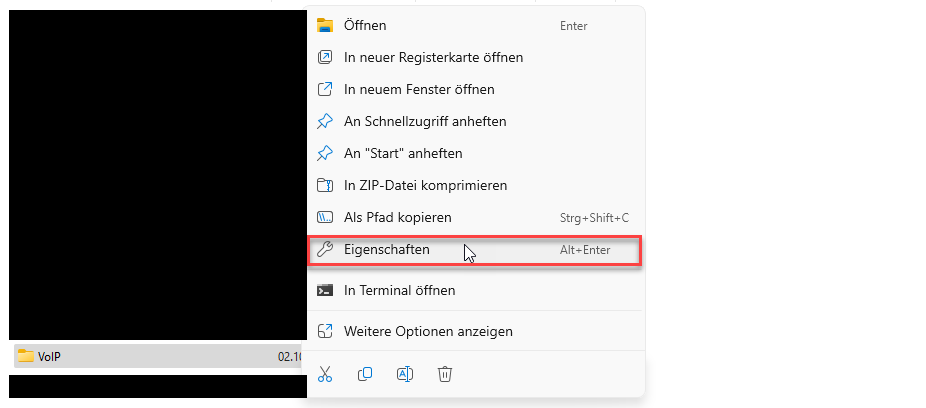This screenshot has height=408, width=926.
Task: Click the Cut scissors icon
Action: pyautogui.click(x=325, y=374)
